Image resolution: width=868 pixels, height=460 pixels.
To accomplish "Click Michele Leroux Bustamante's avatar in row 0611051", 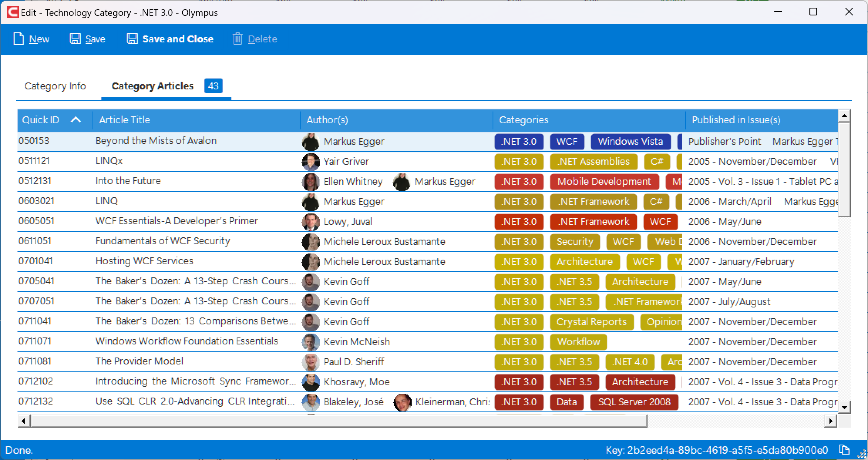I will pyautogui.click(x=311, y=242).
